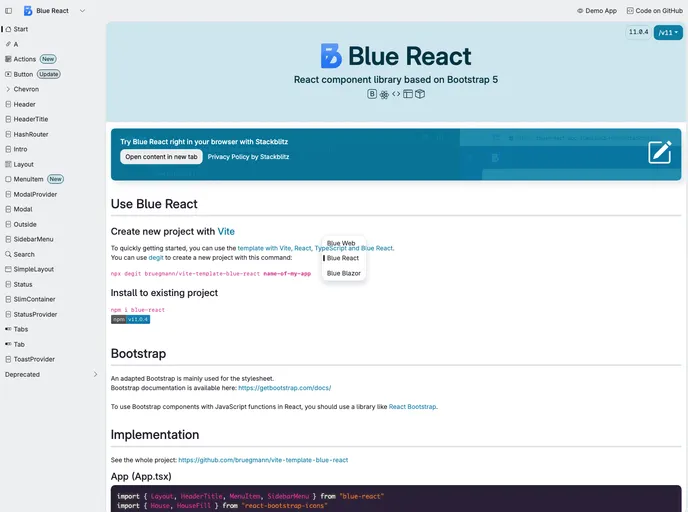The image size is (688, 512).
Task: Click the layout window icon under subtitle
Action: point(408,94)
